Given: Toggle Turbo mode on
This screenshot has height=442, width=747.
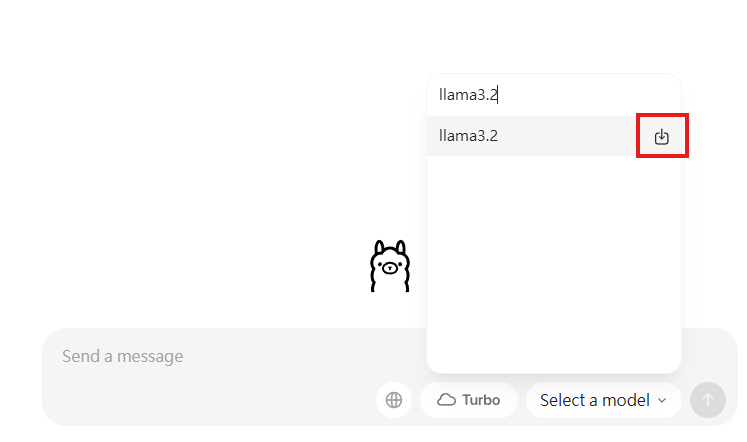Looking at the screenshot, I should tap(469, 400).
